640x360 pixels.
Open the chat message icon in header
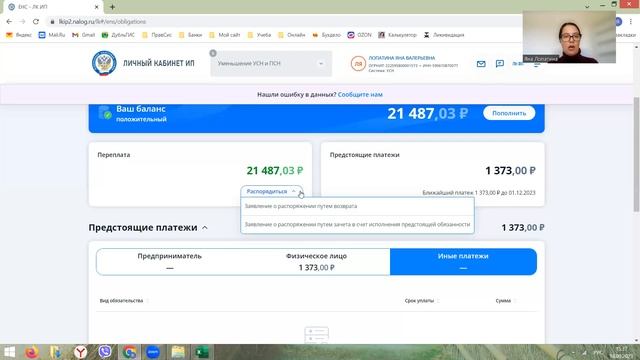(x=500, y=64)
